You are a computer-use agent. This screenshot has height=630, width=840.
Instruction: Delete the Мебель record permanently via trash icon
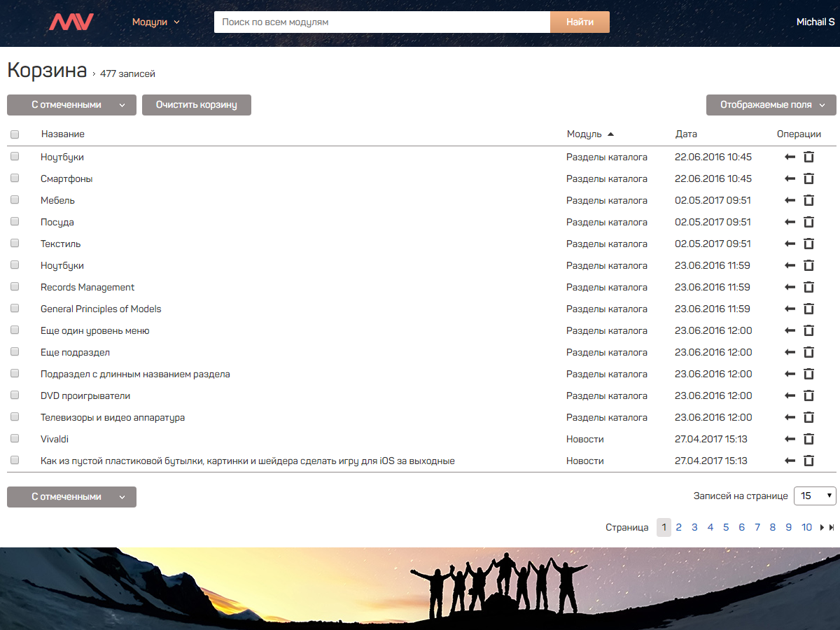[x=808, y=201]
